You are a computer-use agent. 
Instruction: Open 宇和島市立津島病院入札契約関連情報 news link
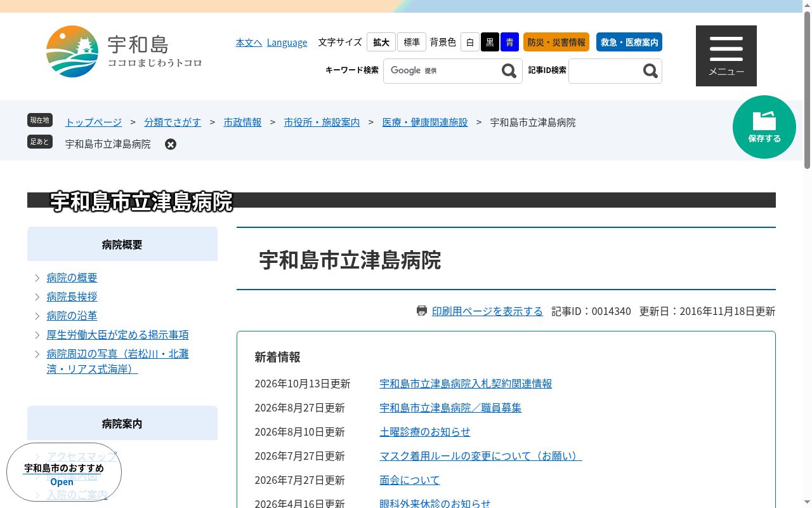466,384
